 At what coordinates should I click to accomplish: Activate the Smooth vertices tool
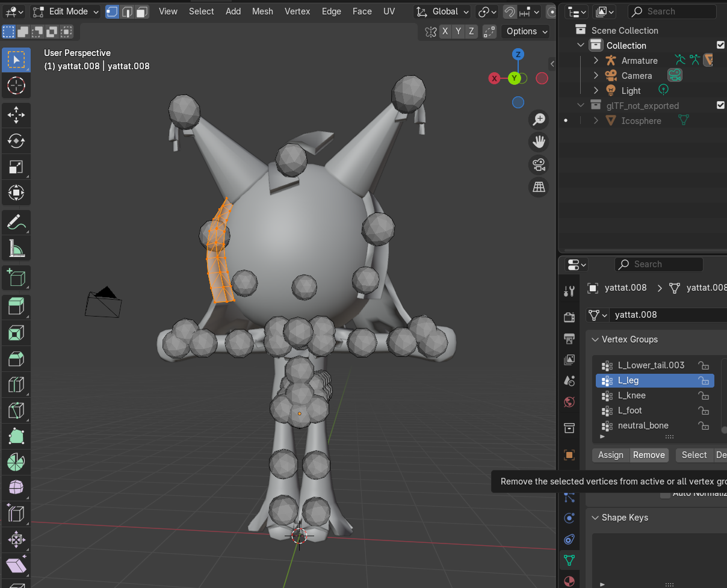click(x=16, y=487)
